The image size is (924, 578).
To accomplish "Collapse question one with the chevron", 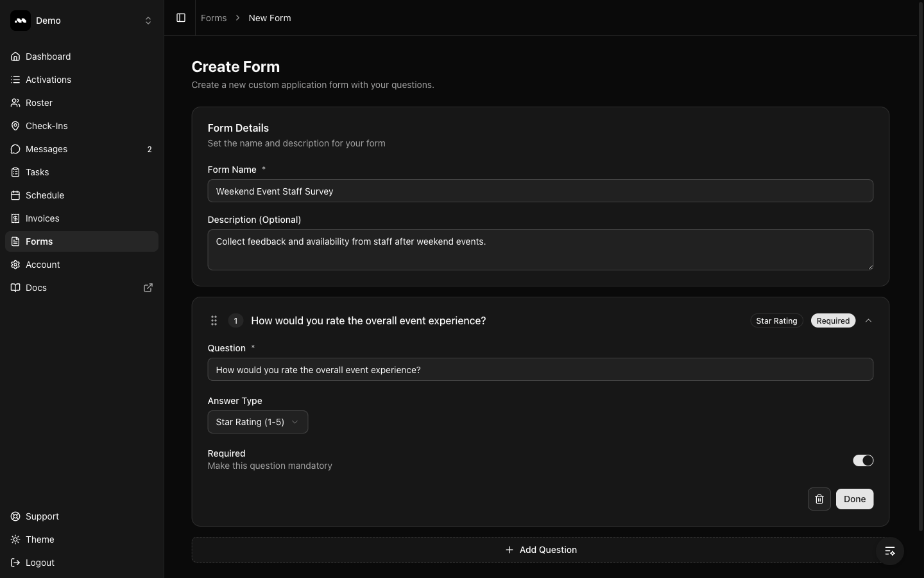I will [869, 320].
